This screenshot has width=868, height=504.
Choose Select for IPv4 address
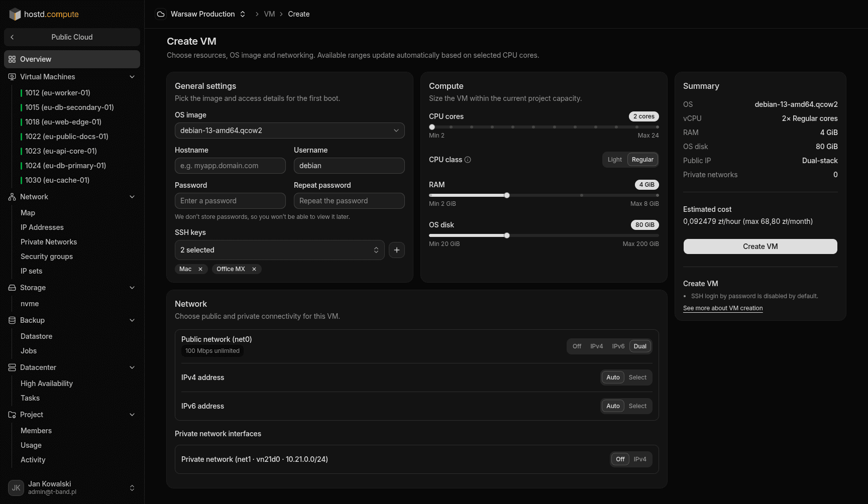tap(637, 377)
